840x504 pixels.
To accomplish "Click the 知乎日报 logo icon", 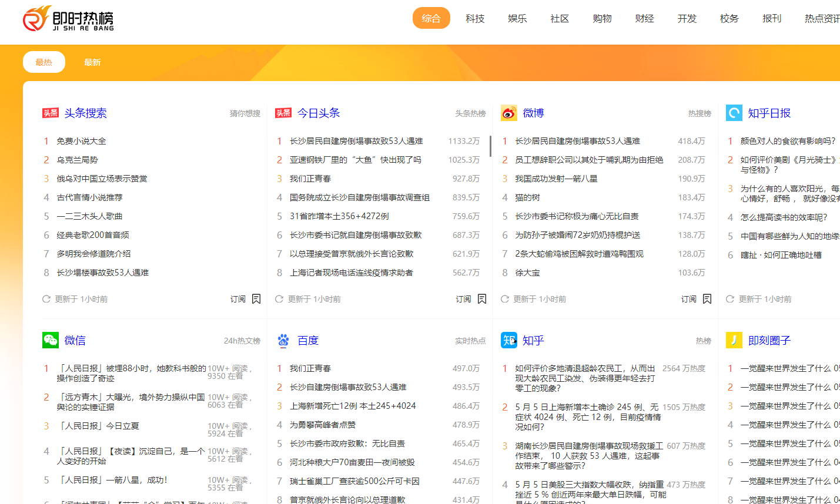I will [x=734, y=113].
